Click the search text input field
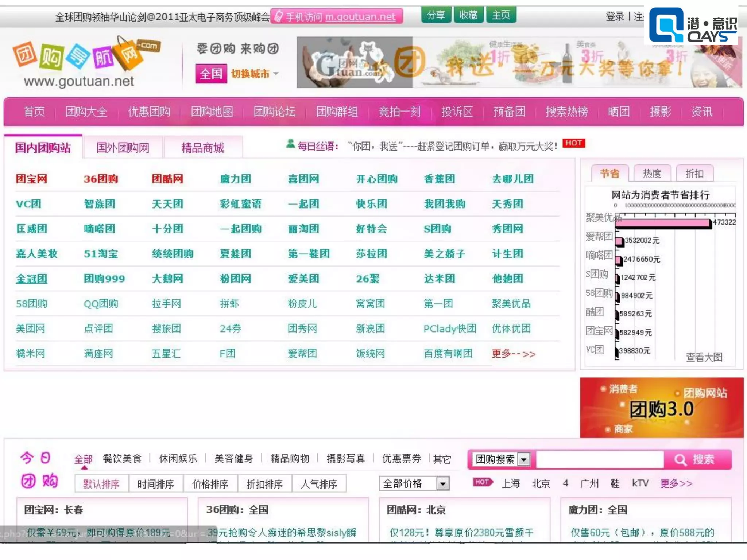Viewport: 747px width, 560px height. [x=599, y=459]
